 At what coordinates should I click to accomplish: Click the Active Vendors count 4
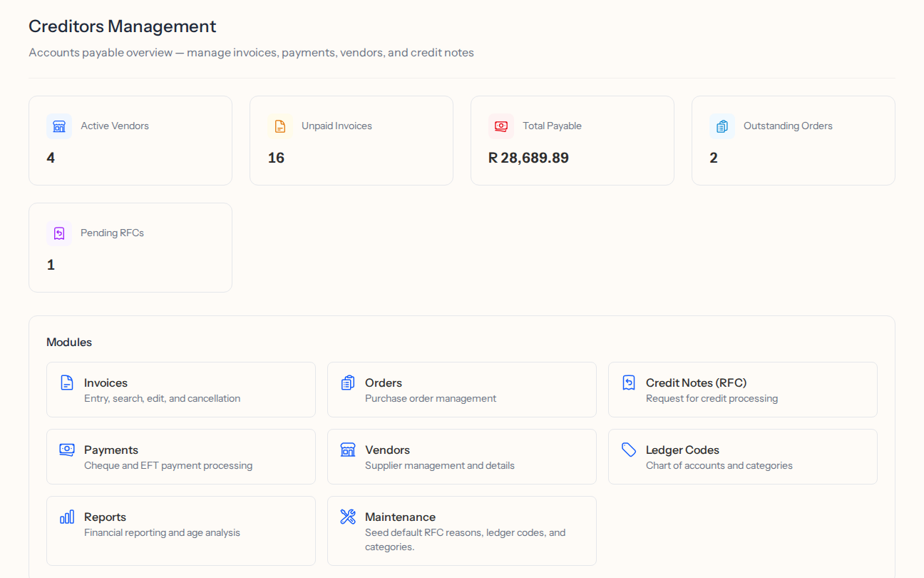(x=51, y=158)
